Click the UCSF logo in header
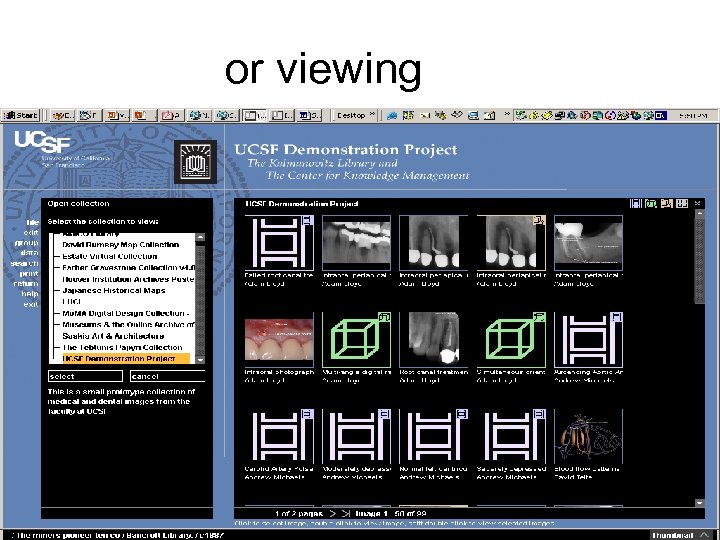Image resolution: width=720 pixels, height=540 pixels. (x=42, y=141)
